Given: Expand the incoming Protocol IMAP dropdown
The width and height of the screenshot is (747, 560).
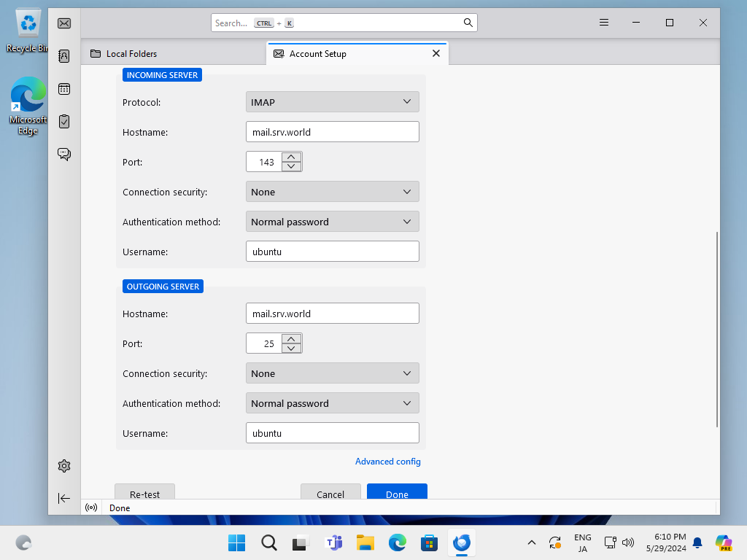Looking at the screenshot, I should (333, 102).
